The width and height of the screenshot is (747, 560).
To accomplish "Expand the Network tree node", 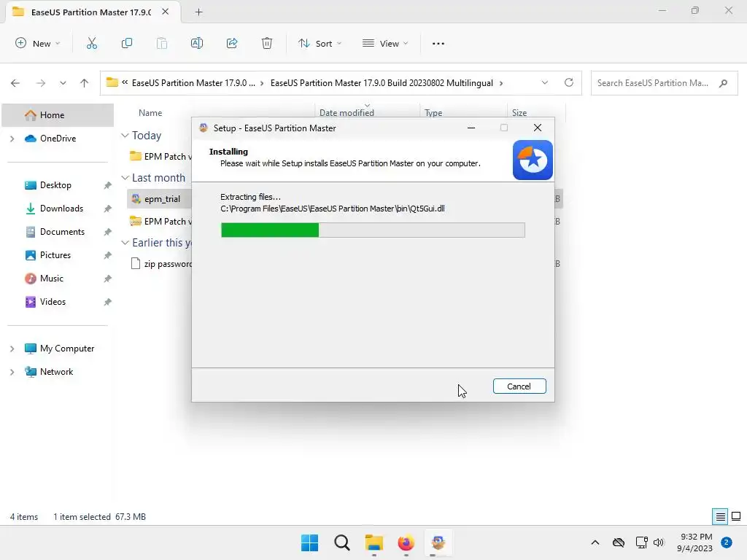I will pos(12,372).
